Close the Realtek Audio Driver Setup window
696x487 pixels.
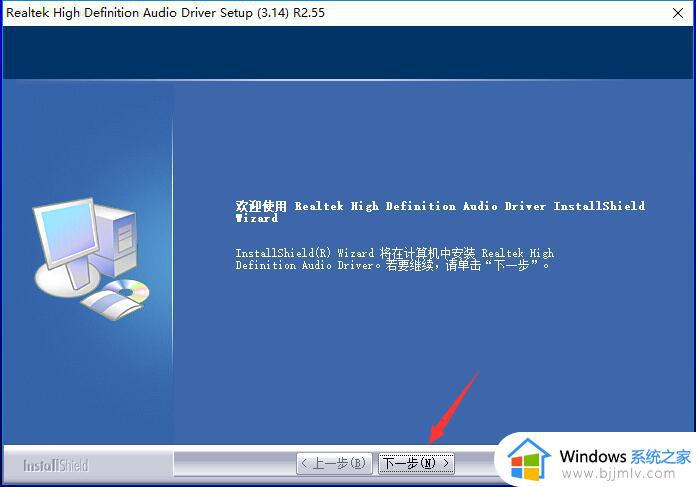click(x=678, y=13)
